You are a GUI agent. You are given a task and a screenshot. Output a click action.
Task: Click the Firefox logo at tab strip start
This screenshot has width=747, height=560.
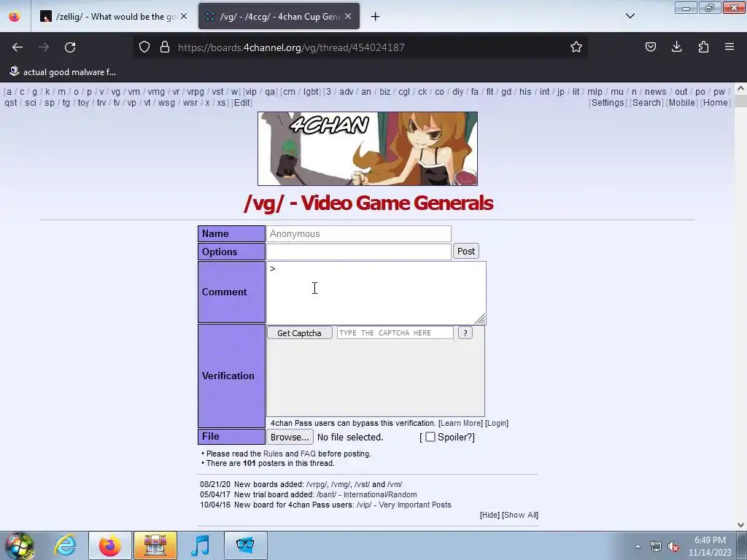pos(15,17)
